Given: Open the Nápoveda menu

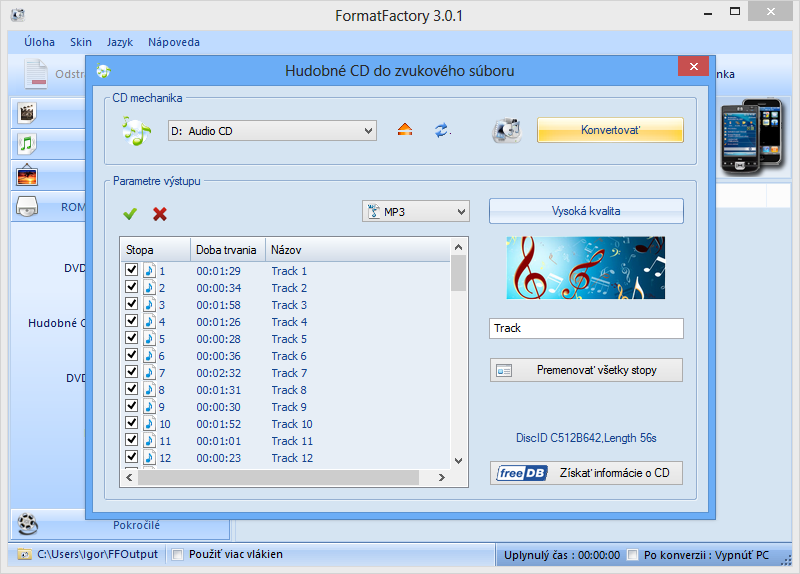Looking at the screenshot, I should (174, 42).
